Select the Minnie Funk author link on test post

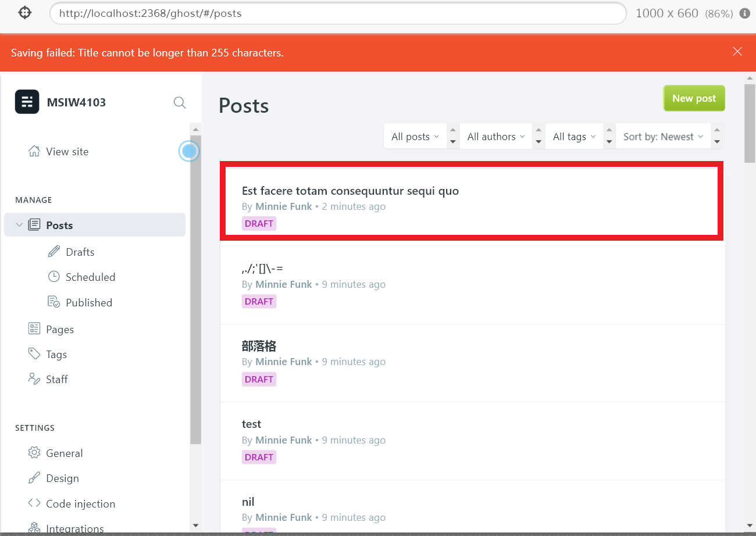click(283, 439)
